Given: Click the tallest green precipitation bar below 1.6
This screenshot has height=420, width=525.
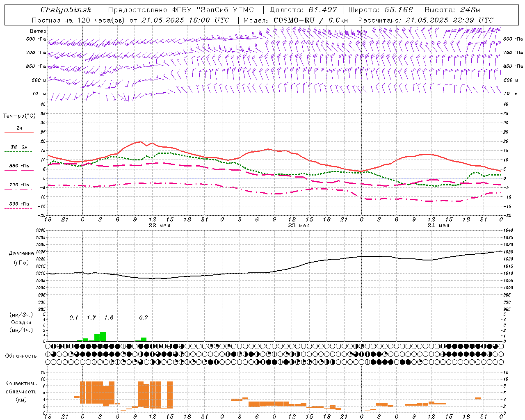Looking at the screenshot, I should [103, 337].
